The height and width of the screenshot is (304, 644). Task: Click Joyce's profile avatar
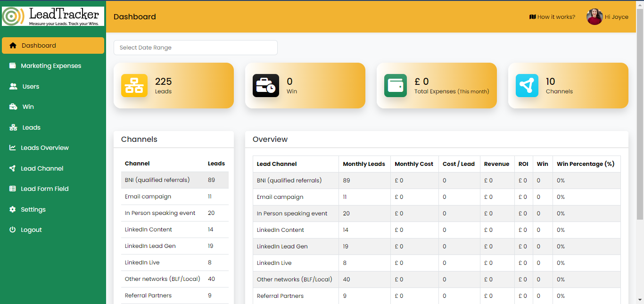[594, 17]
